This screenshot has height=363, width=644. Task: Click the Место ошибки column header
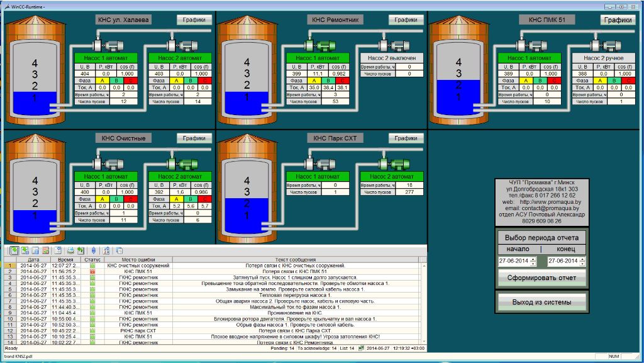(138, 259)
